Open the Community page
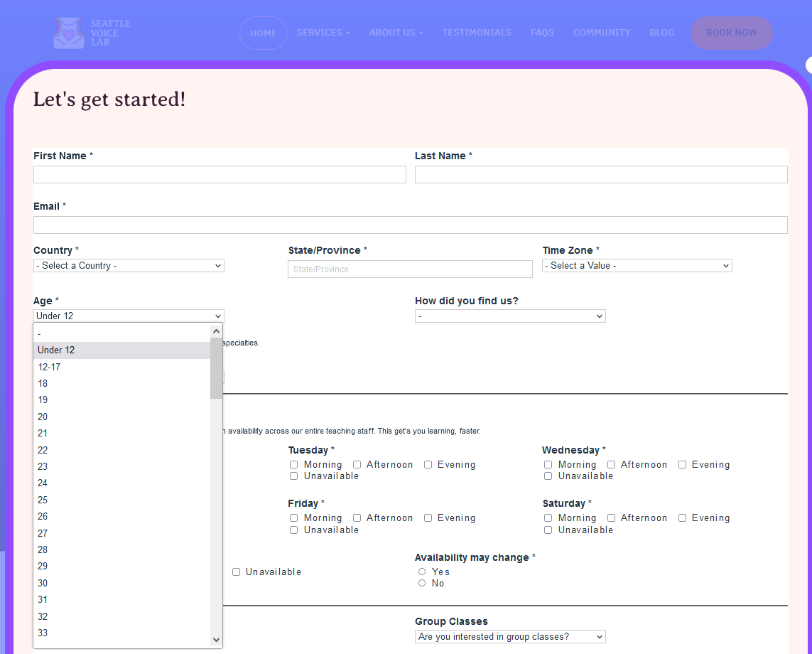 coord(602,33)
